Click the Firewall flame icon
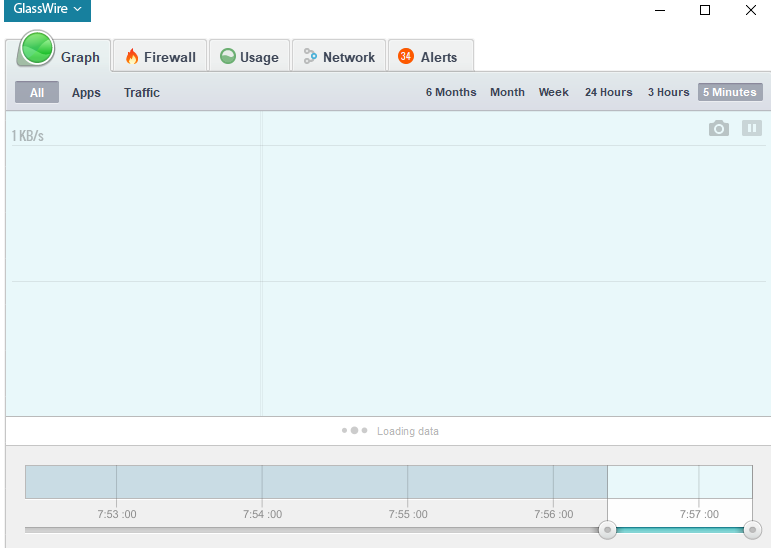Image resolution: width=771 pixels, height=548 pixels. coord(131,57)
